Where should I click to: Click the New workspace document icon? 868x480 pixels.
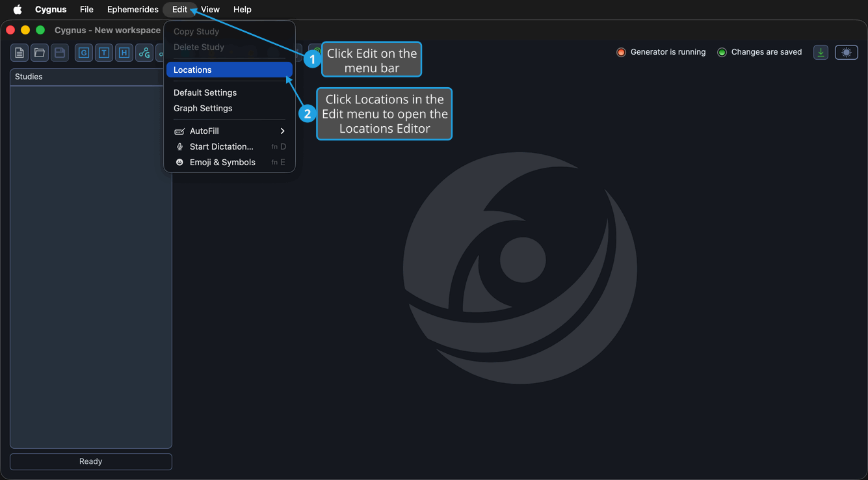tap(20, 53)
